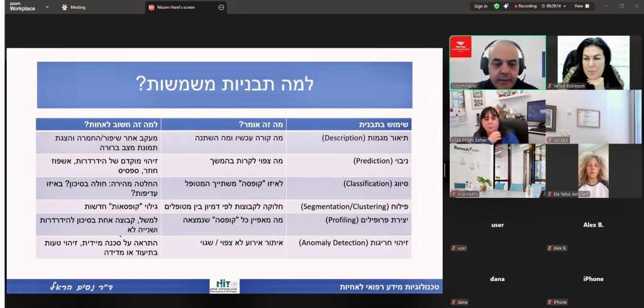The height and width of the screenshot is (308, 644).
Task: Click the Zoom Workplace logo
Action: pyautogui.click(x=22, y=6)
